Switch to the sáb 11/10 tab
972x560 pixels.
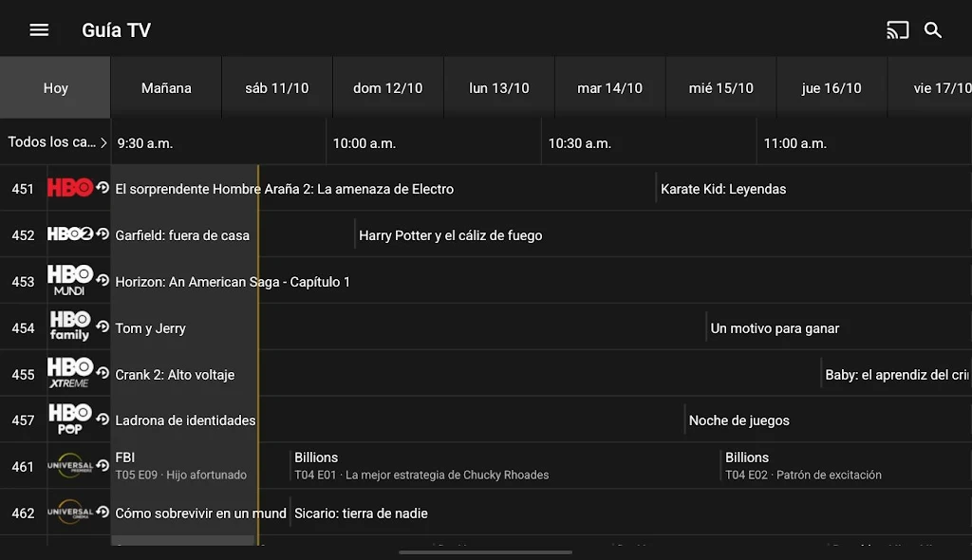coord(277,88)
